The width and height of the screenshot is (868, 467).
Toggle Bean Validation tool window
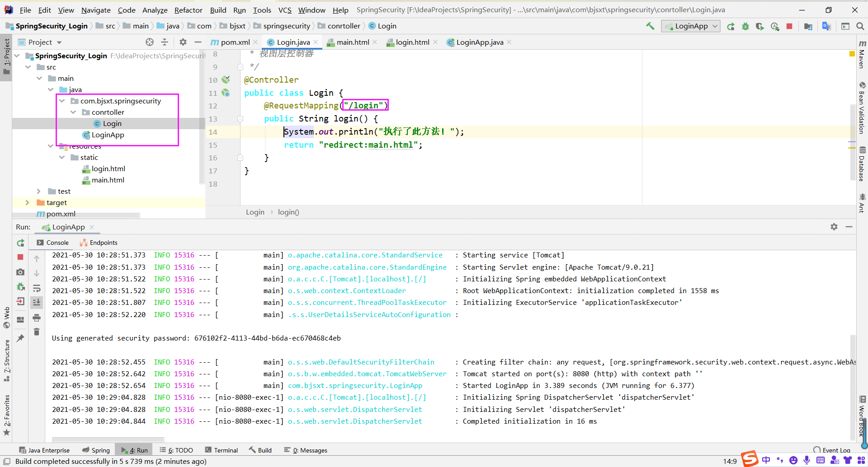(862, 108)
